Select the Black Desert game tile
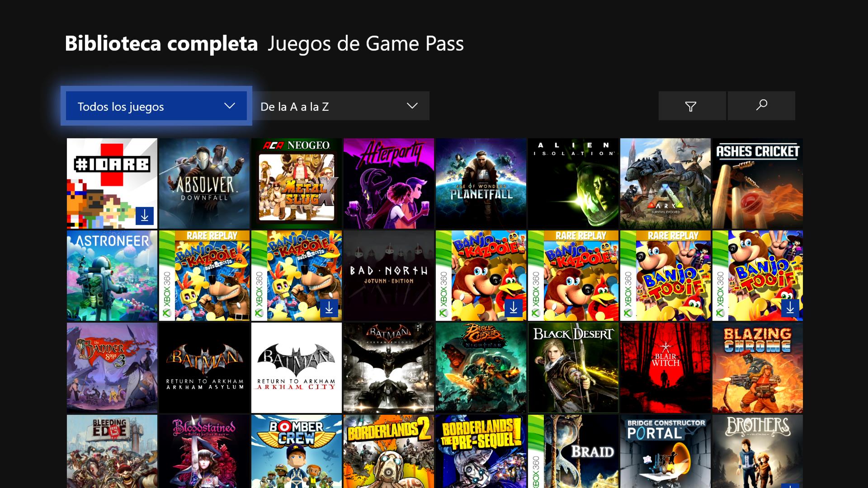Image resolution: width=868 pixels, height=488 pixels. pos(573,368)
